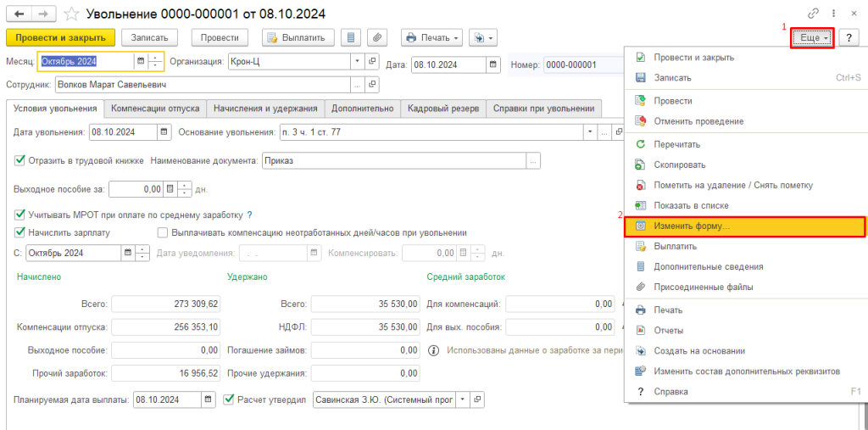Click the Выплатить toolbar button
This screenshot has height=430, width=868.
click(298, 37)
